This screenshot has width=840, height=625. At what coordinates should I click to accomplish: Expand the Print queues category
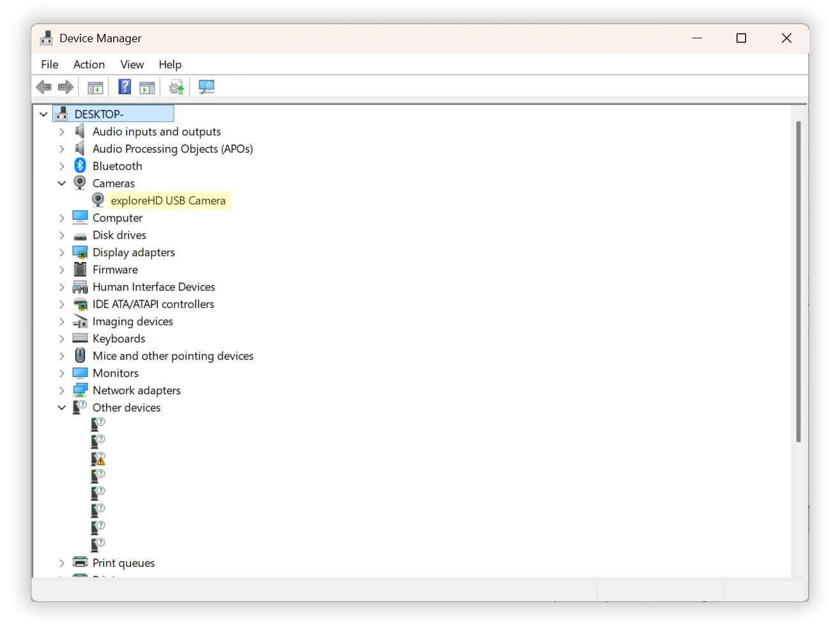coord(62,563)
